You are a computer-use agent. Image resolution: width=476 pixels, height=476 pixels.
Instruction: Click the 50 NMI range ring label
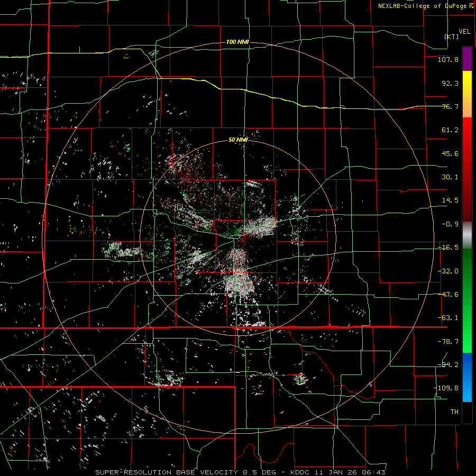click(239, 140)
